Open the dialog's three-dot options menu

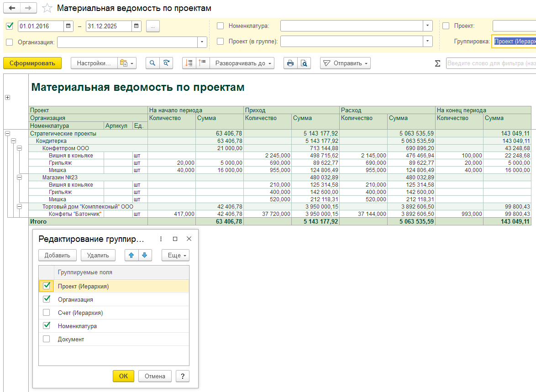(161, 239)
